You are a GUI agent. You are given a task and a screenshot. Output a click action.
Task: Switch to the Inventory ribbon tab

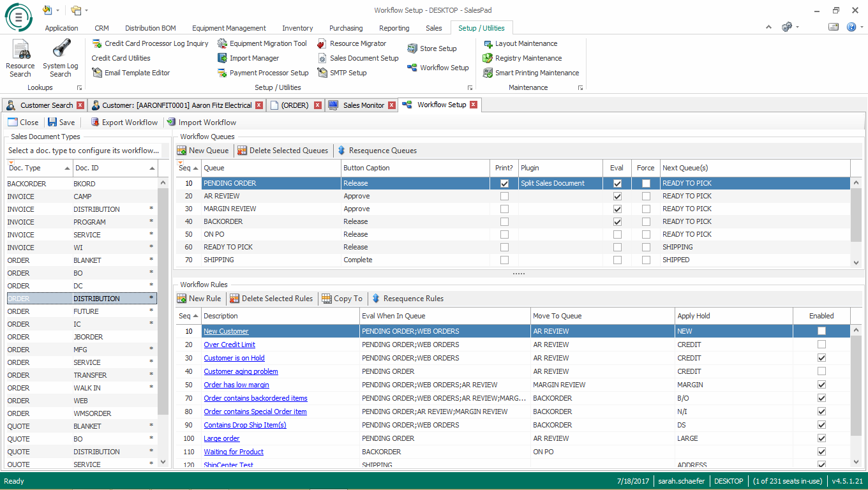pyautogui.click(x=297, y=28)
